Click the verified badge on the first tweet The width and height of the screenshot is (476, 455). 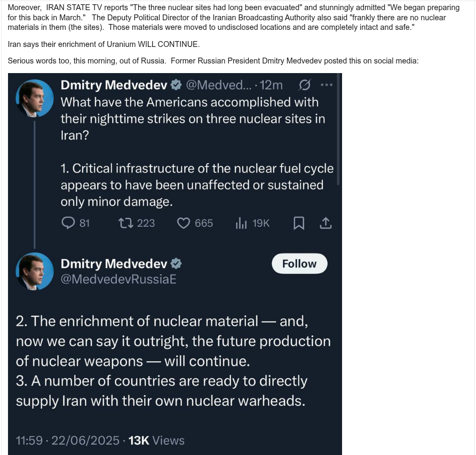(176, 85)
